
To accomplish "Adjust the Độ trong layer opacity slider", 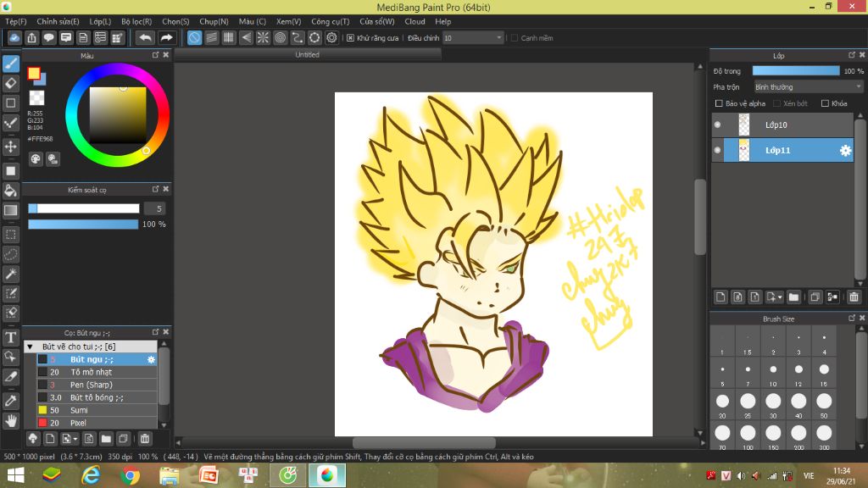I will tap(795, 71).
